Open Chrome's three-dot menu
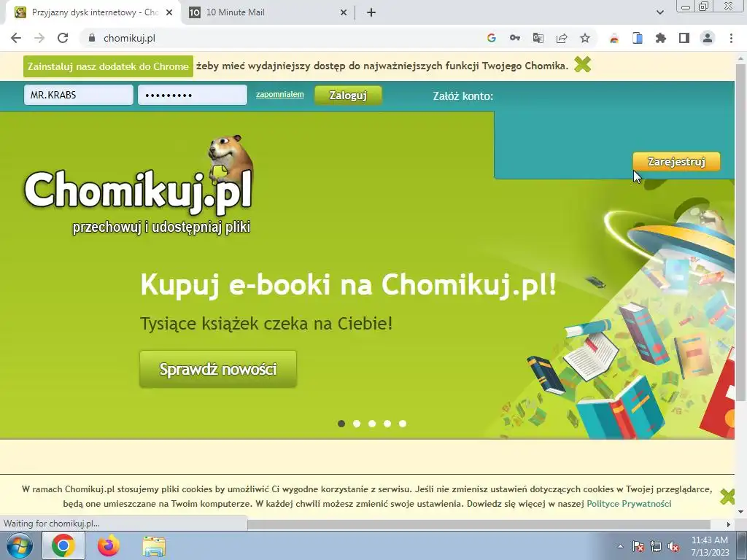 coord(731,38)
